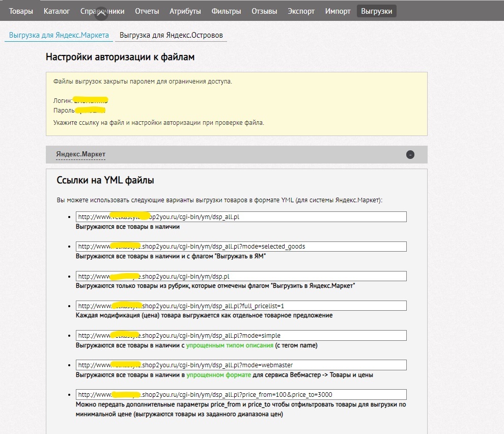The width and height of the screenshot is (504, 434).
Task: Click text 'Укажите ссылку на файл' line
Action: pyautogui.click(x=158, y=123)
